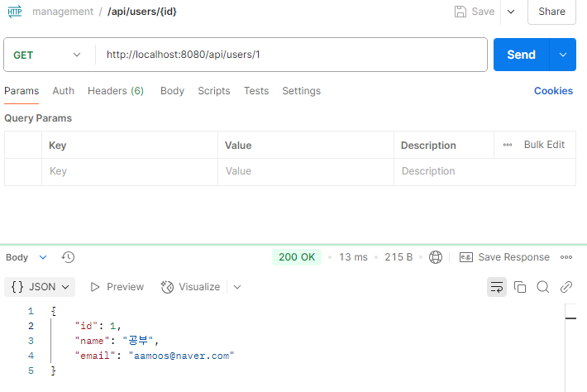Click the Visualize button
This screenshot has height=392, width=587.
[x=190, y=287]
